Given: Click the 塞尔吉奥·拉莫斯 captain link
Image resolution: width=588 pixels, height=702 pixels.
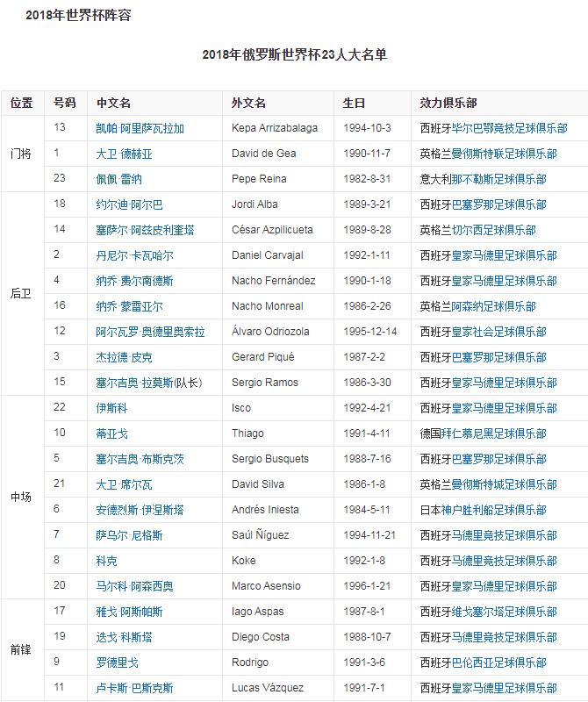Looking at the screenshot, I should 135,383.
